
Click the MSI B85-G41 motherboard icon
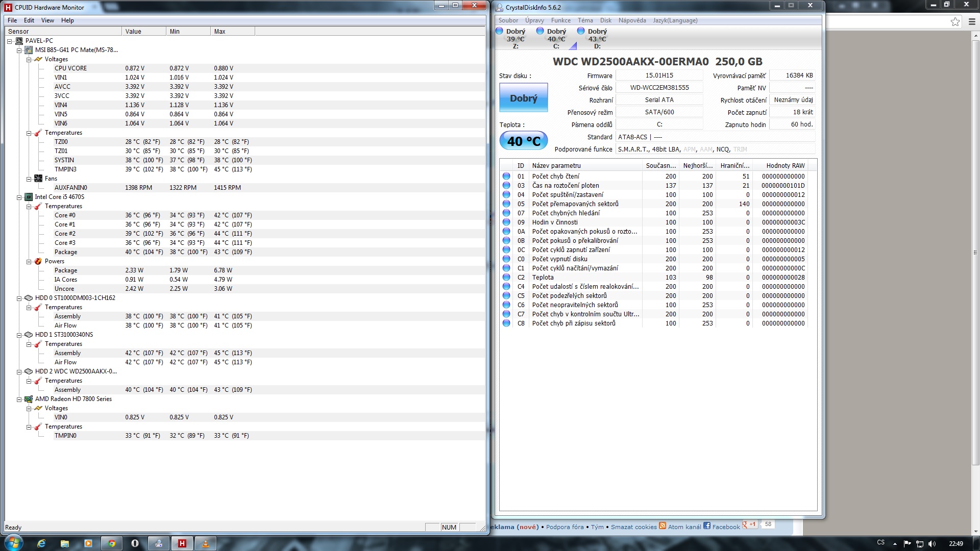[x=29, y=50]
